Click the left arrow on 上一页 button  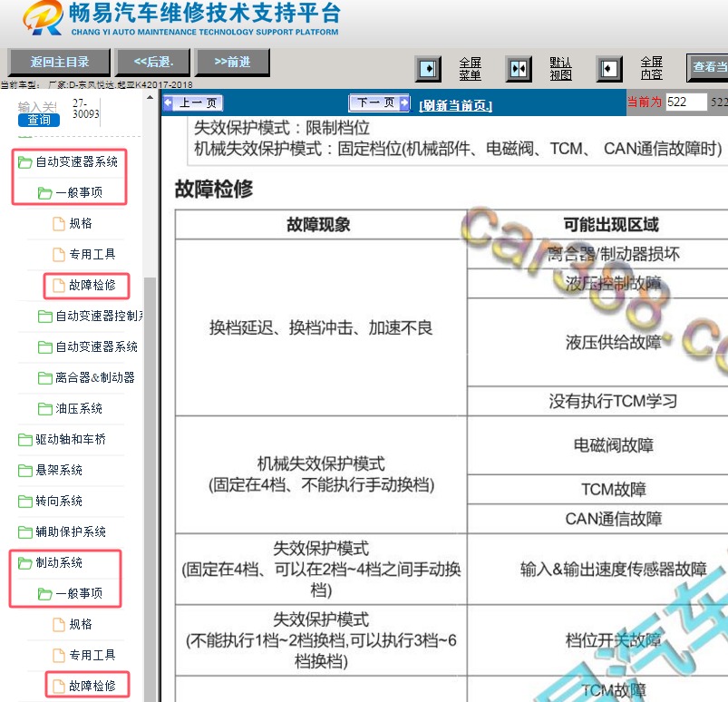(168, 103)
